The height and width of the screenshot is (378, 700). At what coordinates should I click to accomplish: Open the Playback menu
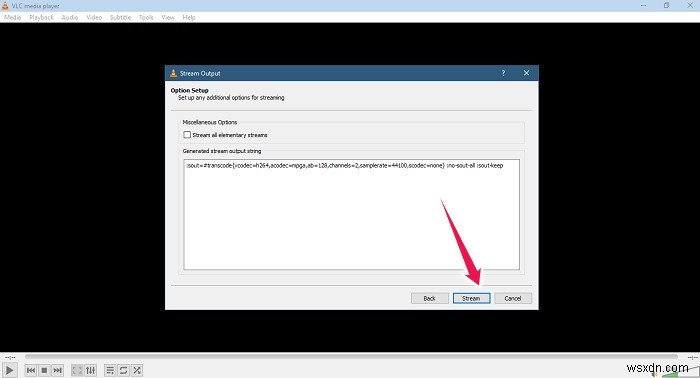click(x=42, y=17)
